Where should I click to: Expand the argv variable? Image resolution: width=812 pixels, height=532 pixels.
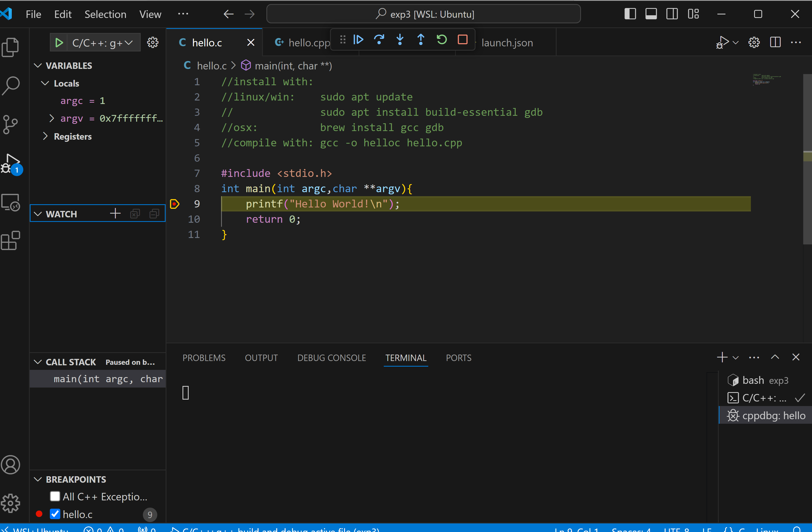point(51,118)
